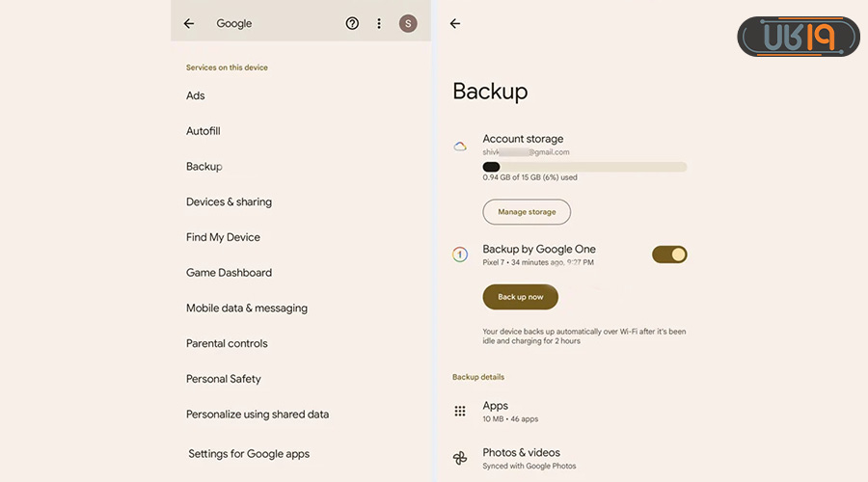
Task: Click the account storage usage bar
Action: tap(584, 167)
